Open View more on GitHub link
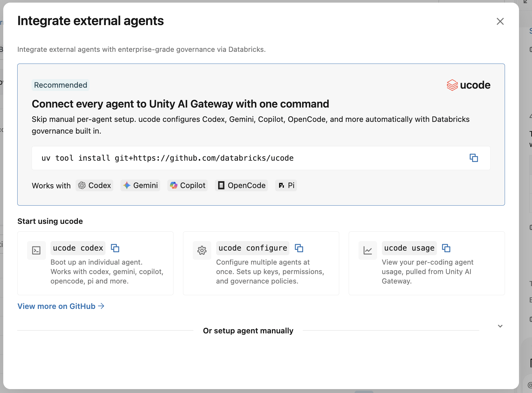The image size is (532, 393). coord(61,306)
